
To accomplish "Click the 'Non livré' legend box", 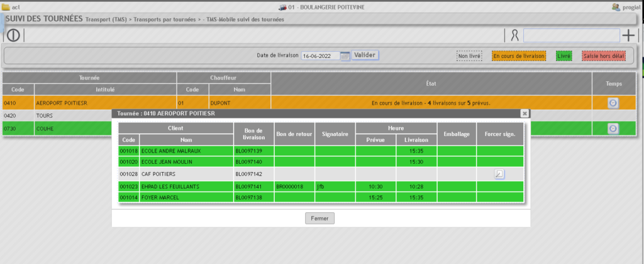I will [469, 56].
